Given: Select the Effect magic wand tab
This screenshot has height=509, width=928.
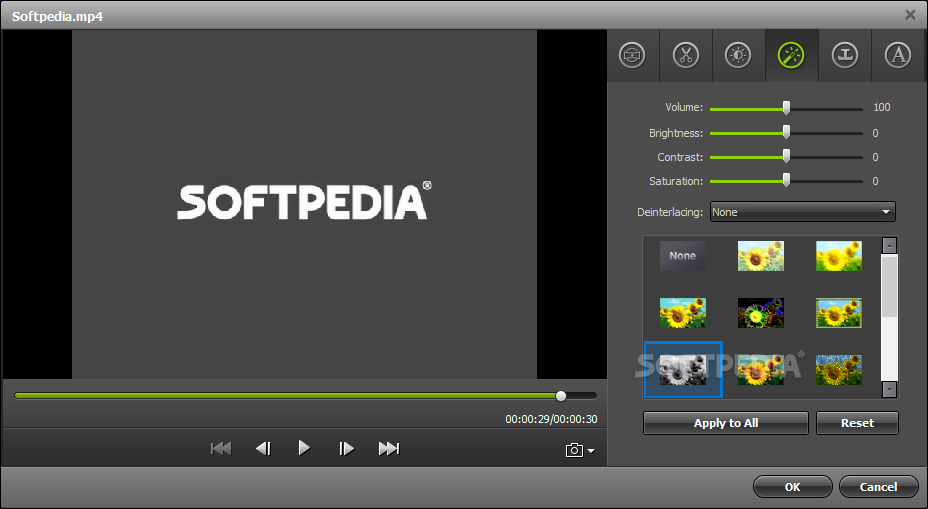Looking at the screenshot, I should [791, 56].
